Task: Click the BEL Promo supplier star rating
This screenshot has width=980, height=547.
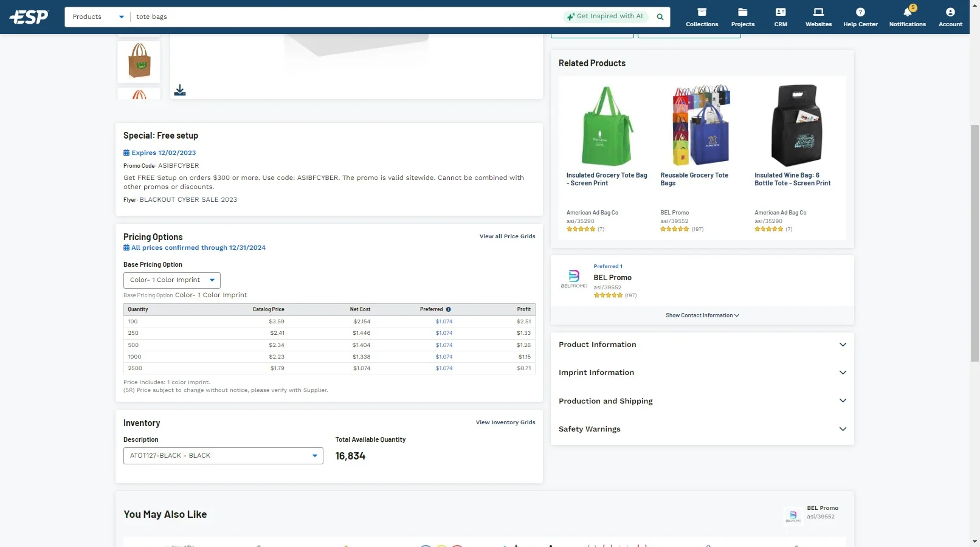Action: [608, 295]
